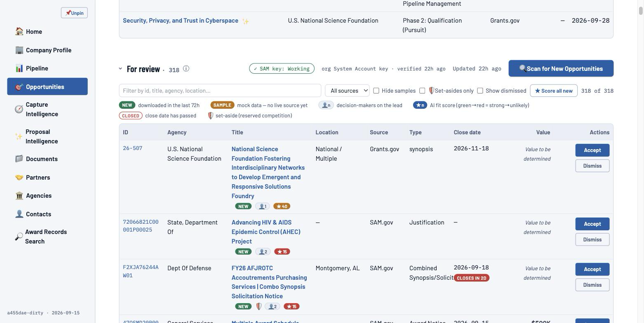Go to Pipeline section

47,68
